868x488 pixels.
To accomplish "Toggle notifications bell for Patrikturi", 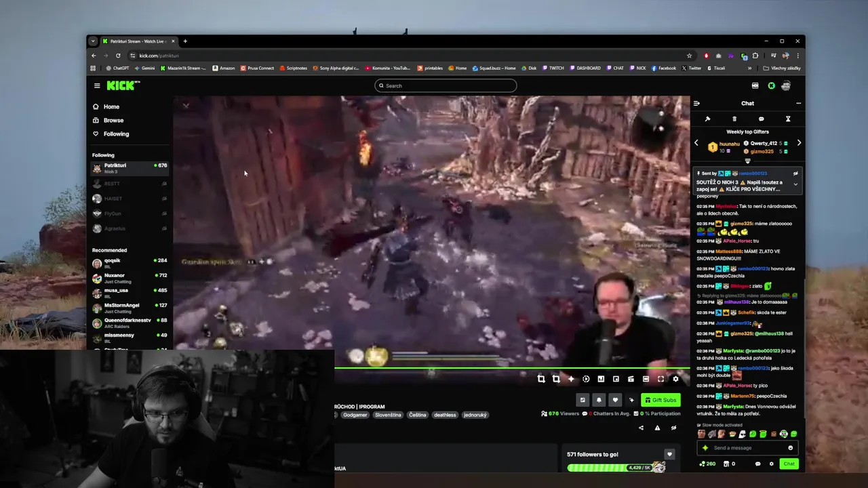I will [x=599, y=400].
